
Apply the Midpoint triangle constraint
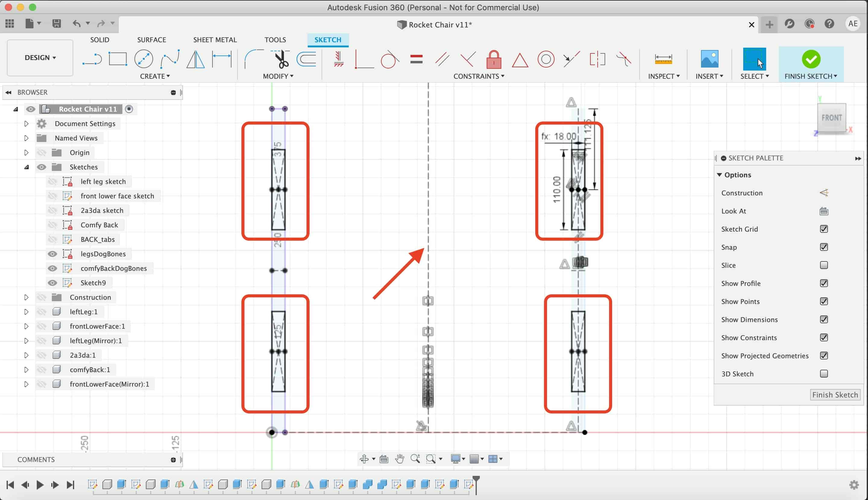520,60
